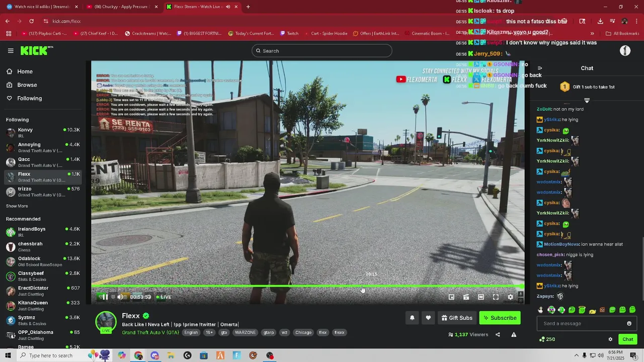The image size is (644, 362).
Task: Reload the browser page
Action: coord(31,21)
